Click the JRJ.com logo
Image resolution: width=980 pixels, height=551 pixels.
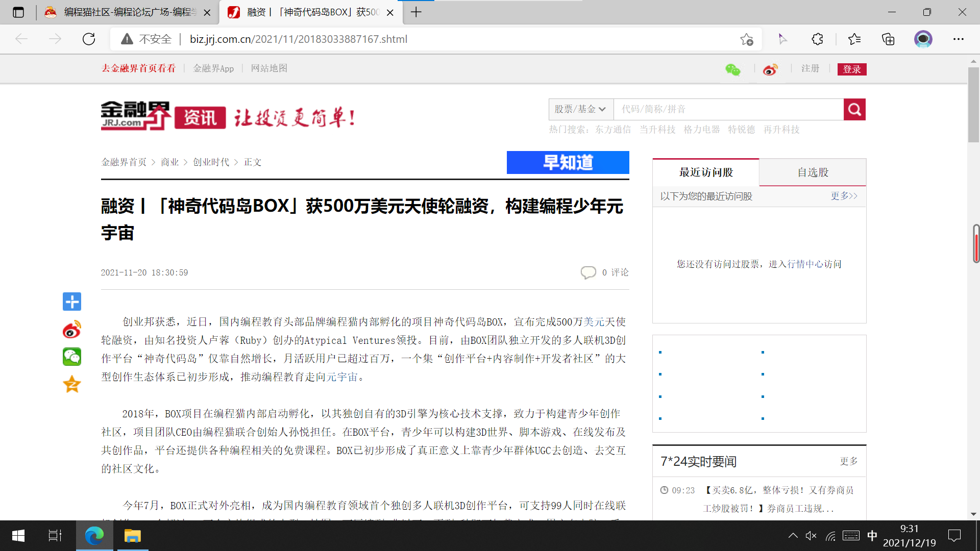[x=136, y=116]
